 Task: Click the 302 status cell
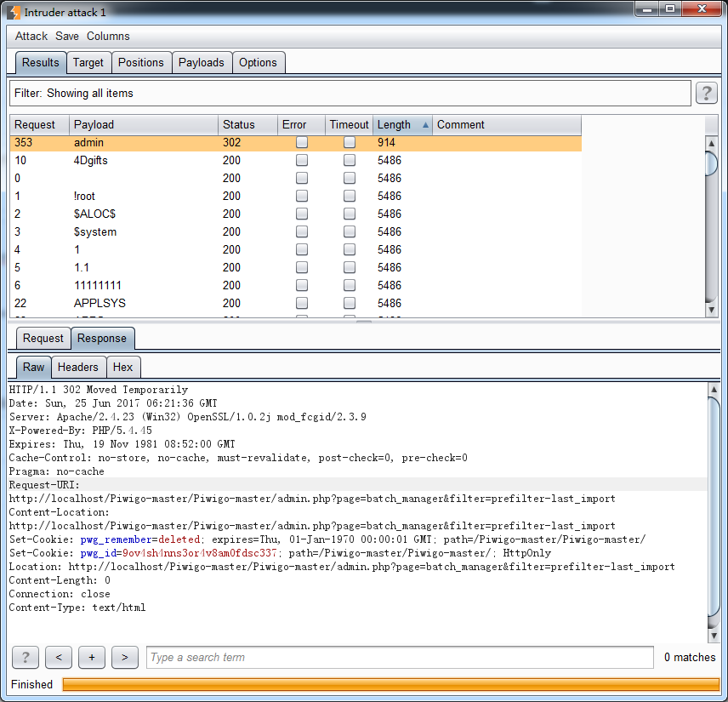tap(231, 143)
